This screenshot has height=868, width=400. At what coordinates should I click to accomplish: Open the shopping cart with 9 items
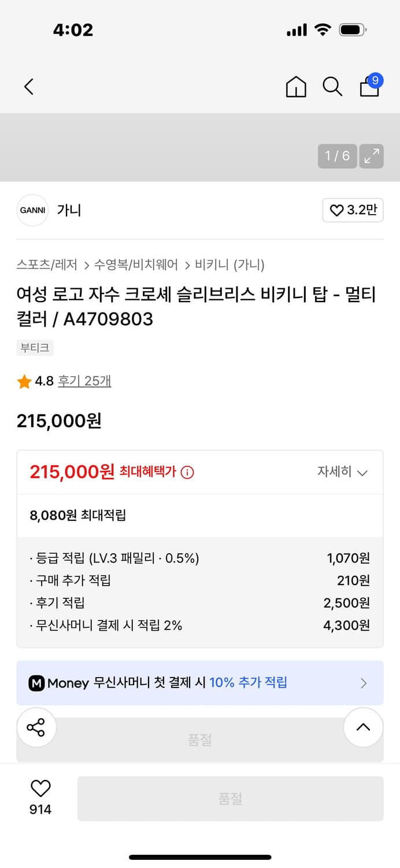click(x=369, y=88)
